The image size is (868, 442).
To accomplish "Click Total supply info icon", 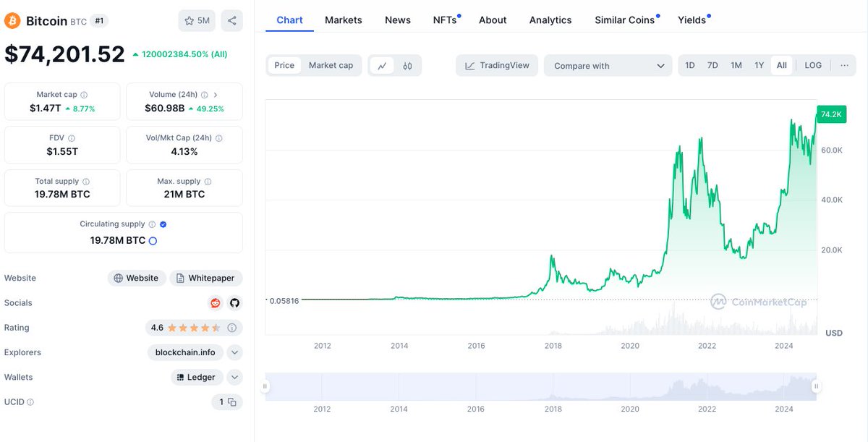I will pos(86,182).
